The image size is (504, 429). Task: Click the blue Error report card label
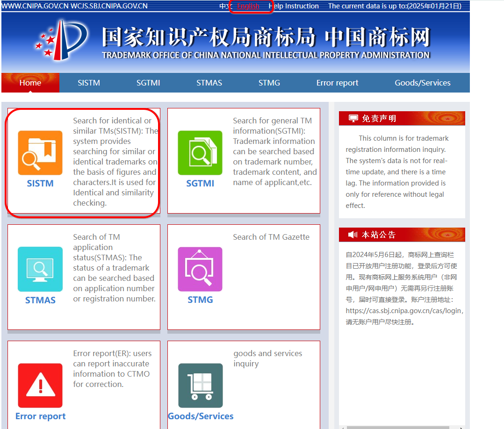pos(40,416)
